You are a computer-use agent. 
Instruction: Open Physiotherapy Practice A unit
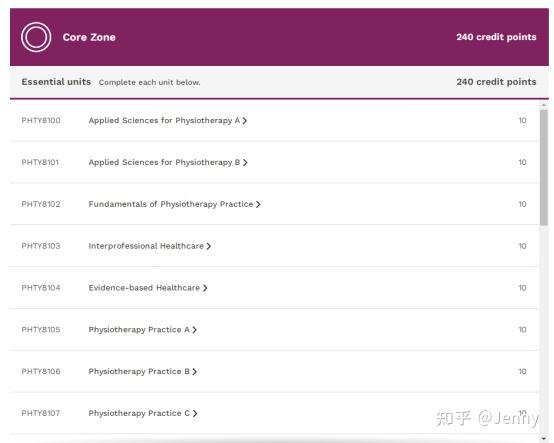coord(139,330)
